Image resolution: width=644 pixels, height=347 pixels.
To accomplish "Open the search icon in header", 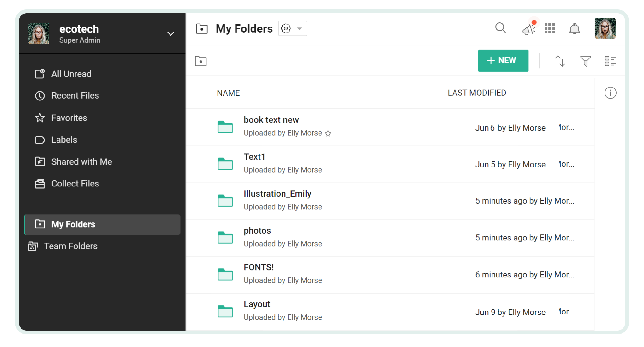I will 500,28.
